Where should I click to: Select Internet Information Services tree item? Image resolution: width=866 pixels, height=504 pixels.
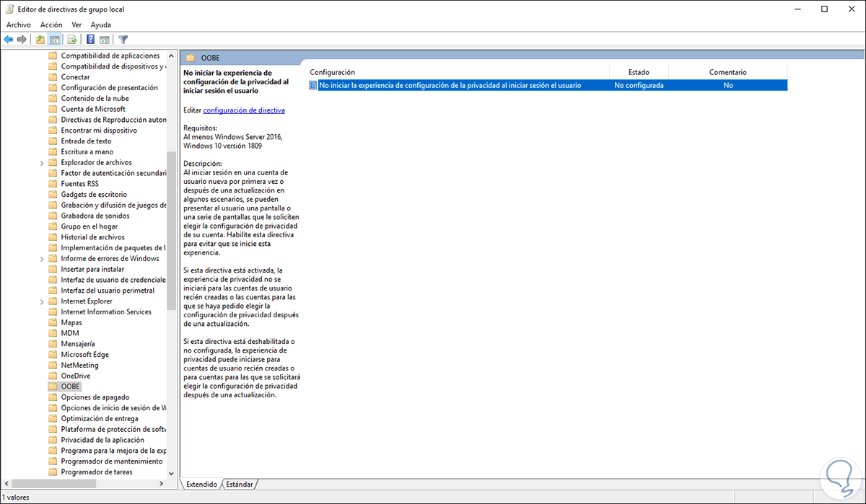tap(106, 312)
